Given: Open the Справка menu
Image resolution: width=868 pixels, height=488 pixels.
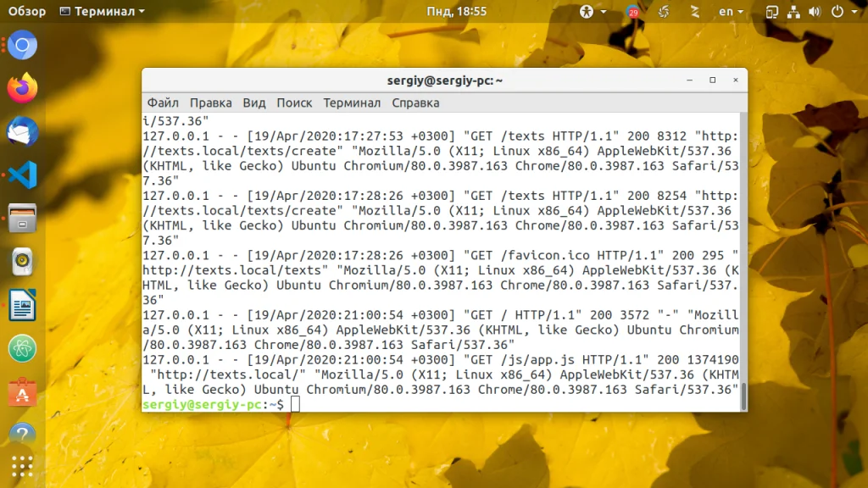Looking at the screenshot, I should pyautogui.click(x=415, y=103).
